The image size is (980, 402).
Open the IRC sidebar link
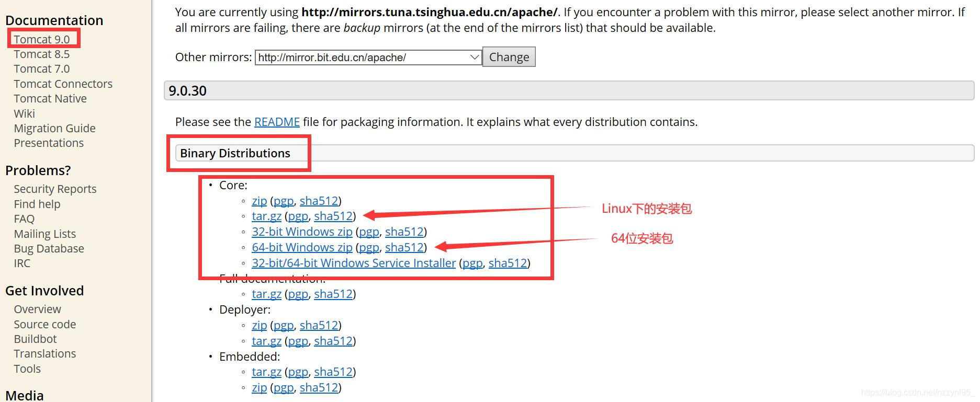[x=22, y=263]
